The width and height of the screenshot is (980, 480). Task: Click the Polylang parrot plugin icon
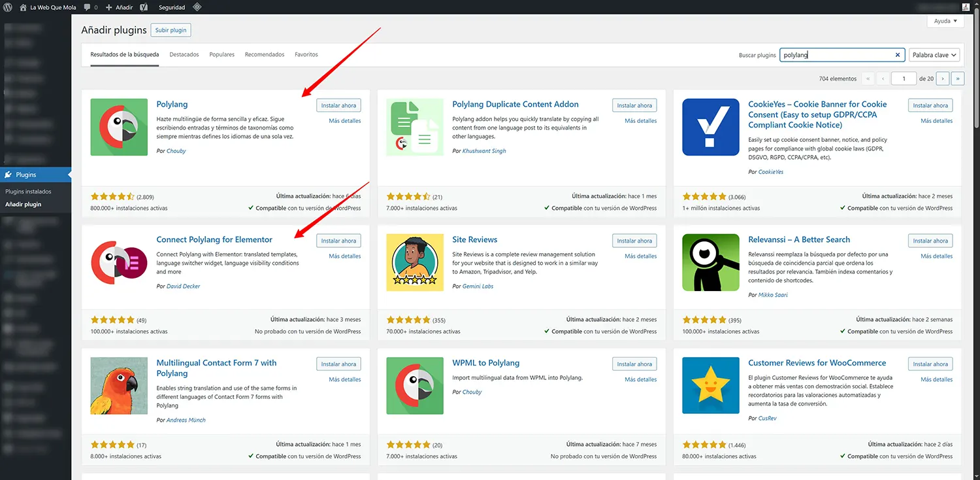point(119,127)
